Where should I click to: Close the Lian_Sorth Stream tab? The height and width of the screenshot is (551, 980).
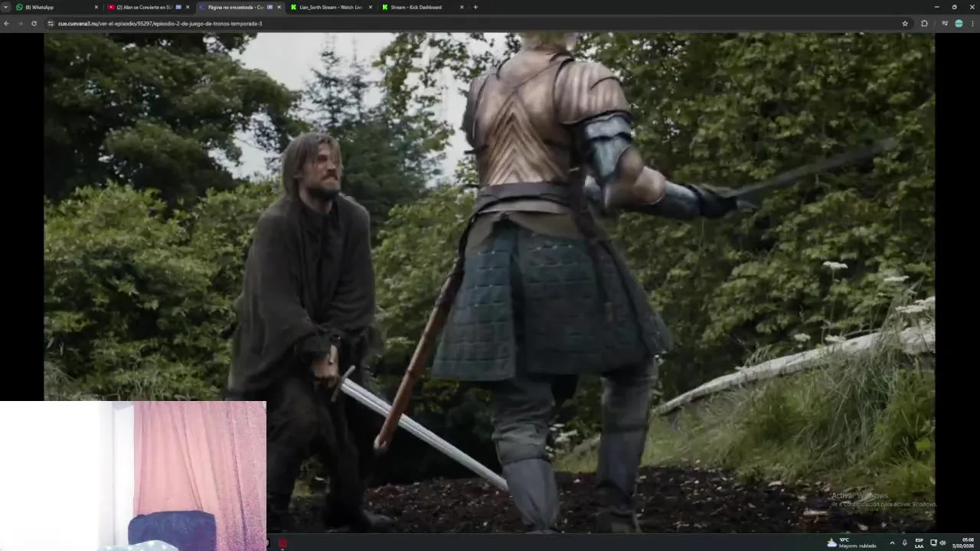coord(371,7)
